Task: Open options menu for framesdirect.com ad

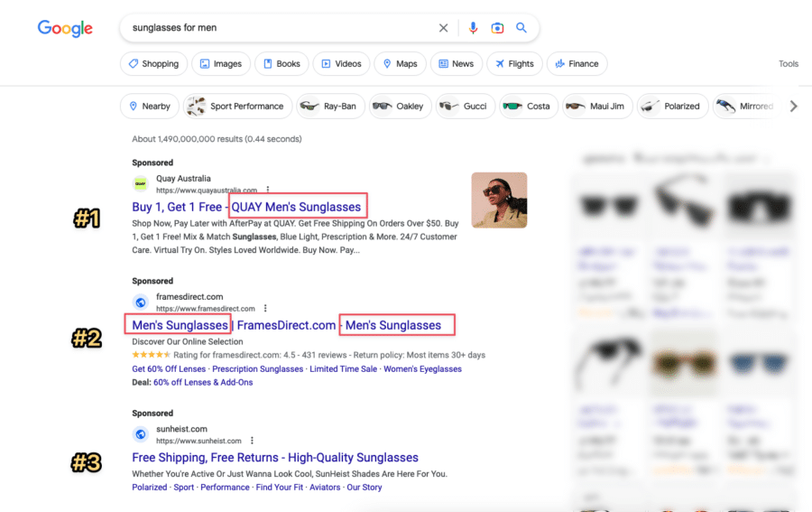Action: (265, 308)
